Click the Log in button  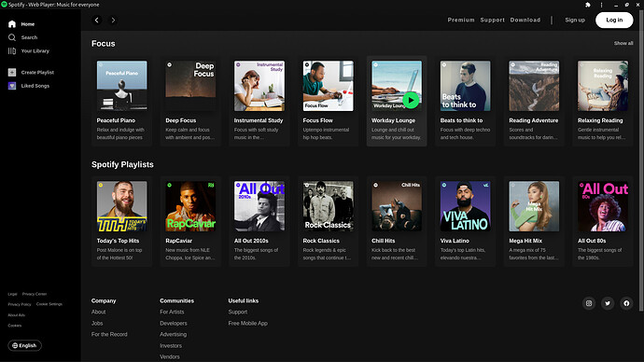614,20
